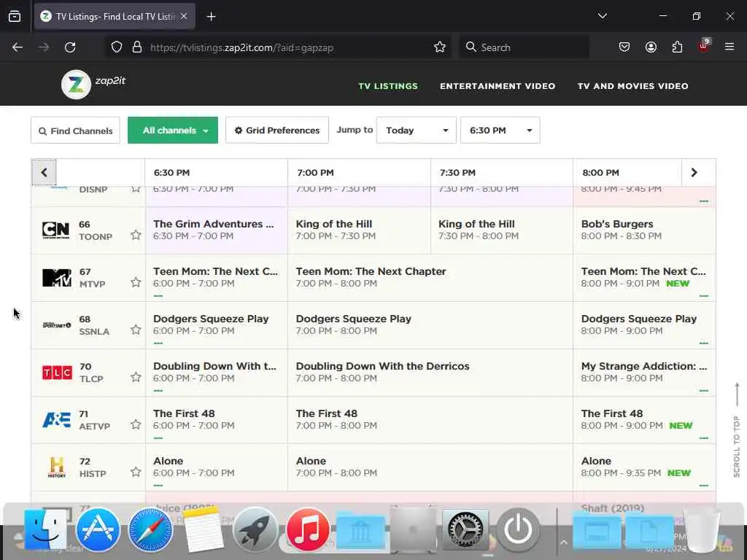The width and height of the screenshot is (747, 560).
Task: Toggle favorite star for 68 SSNLA
Action: (136, 330)
